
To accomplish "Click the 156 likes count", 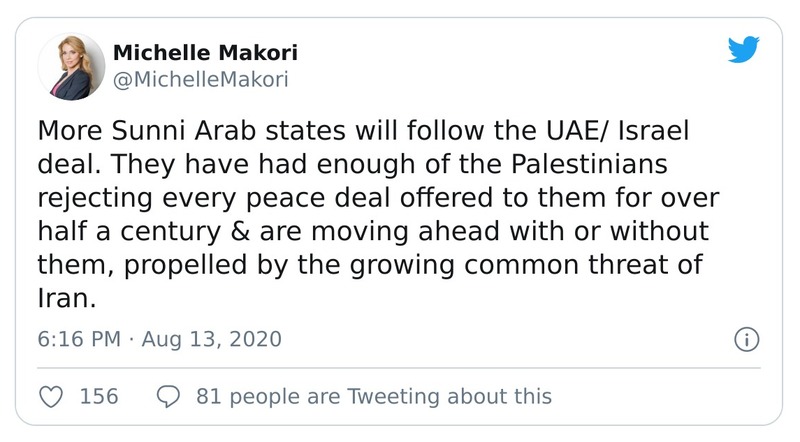I will (x=99, y=397).
